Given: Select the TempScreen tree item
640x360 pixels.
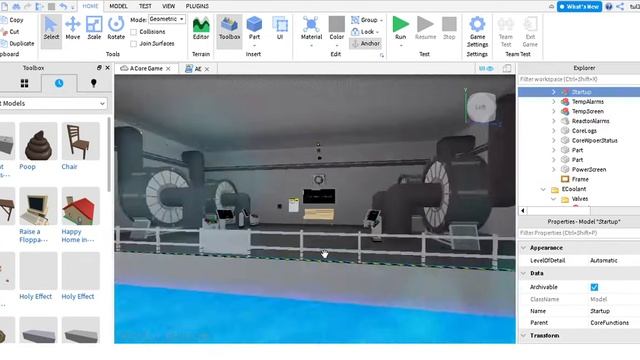Looking at the screenshot, I should pos(587,111).
